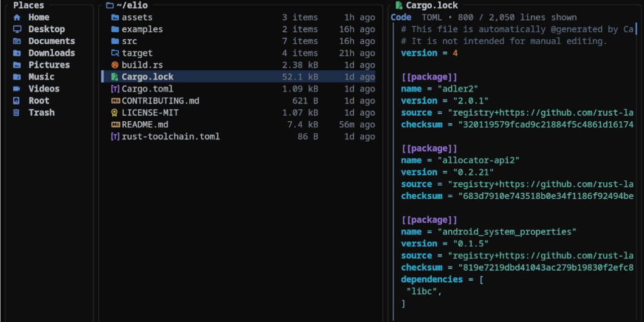Click the README.md markdown icon
Viewport: 644px width, 322px height.
pos(115,125)
